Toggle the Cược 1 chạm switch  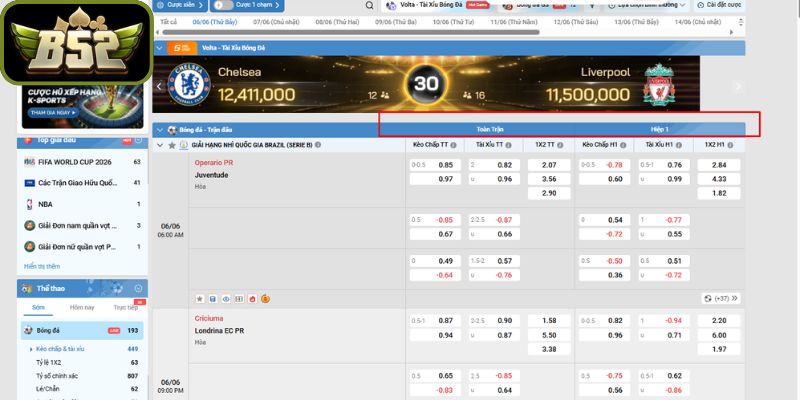pyautogui.click(x=221, y=5)
